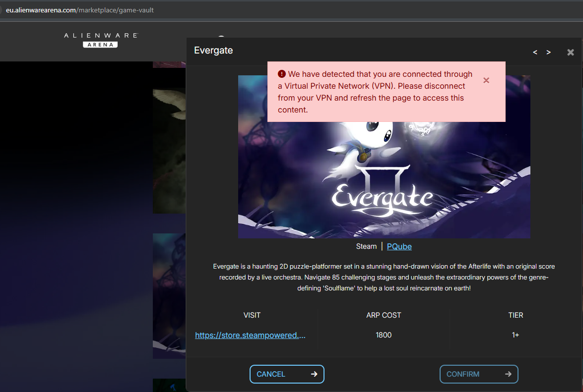Click the browser address bar URL

(x=80, y=10)
